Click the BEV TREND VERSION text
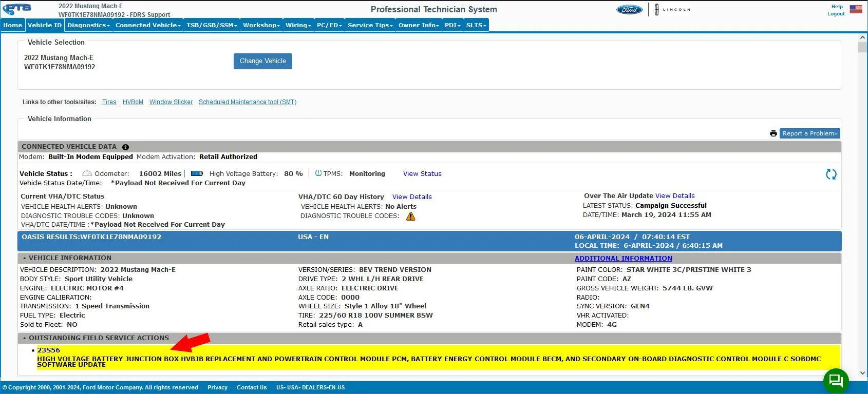This screenshot has width=868, height=394. pos(394,270)
